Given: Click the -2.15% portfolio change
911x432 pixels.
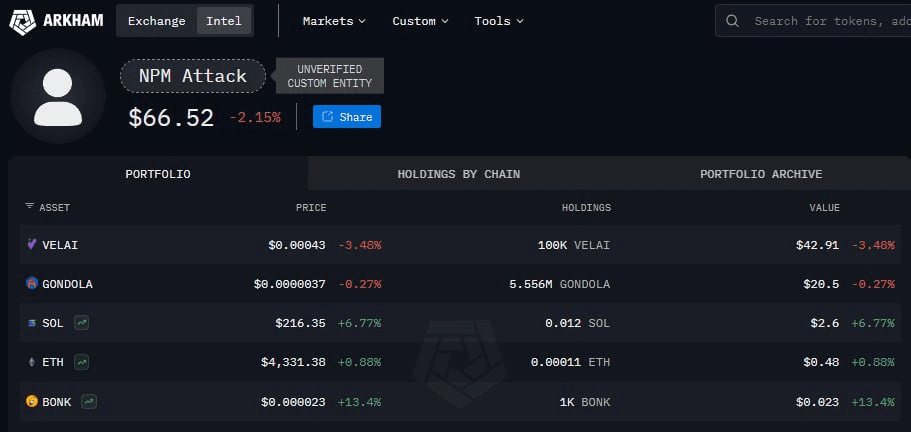Looking at the screenshot, I should coord(255,117).
